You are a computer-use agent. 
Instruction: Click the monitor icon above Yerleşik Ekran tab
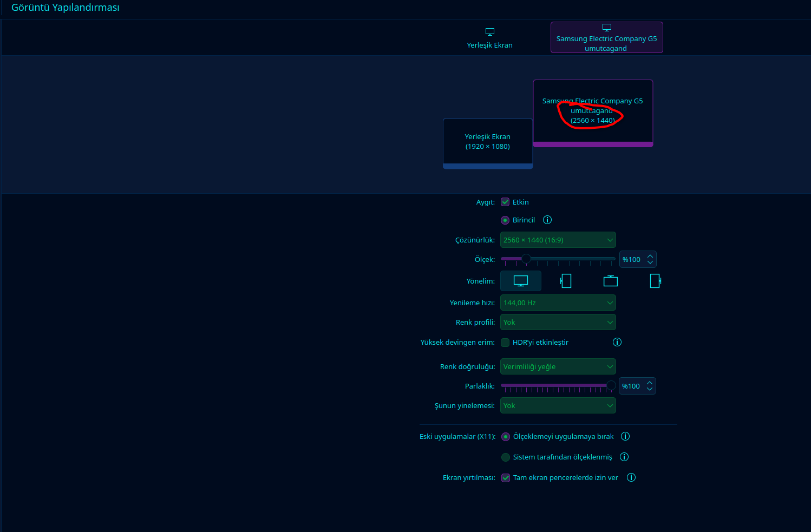click(490, 32)
